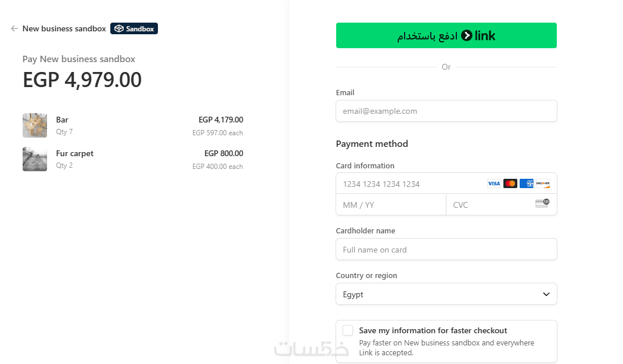Click the Link logo in the green button
The width and height of the screenshot is (623, 364).
[478, 36]
